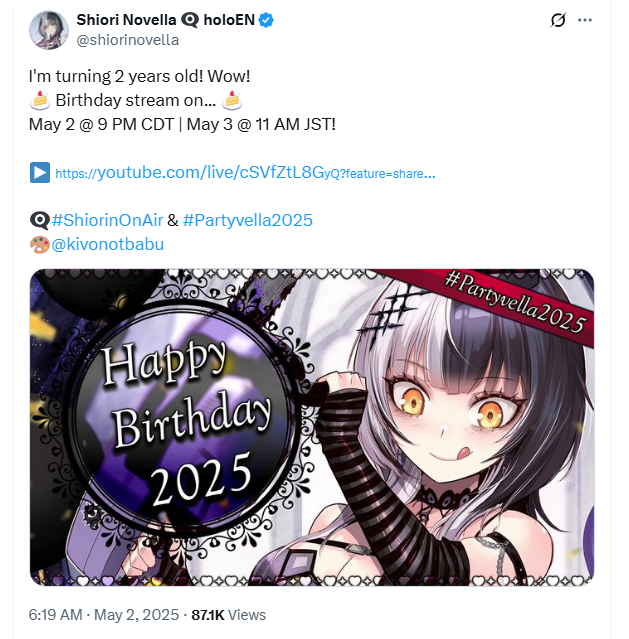
Task: Open the Happy Birthday 2025 artwork image
Action: pyautogui.click(x=312, y=427)
